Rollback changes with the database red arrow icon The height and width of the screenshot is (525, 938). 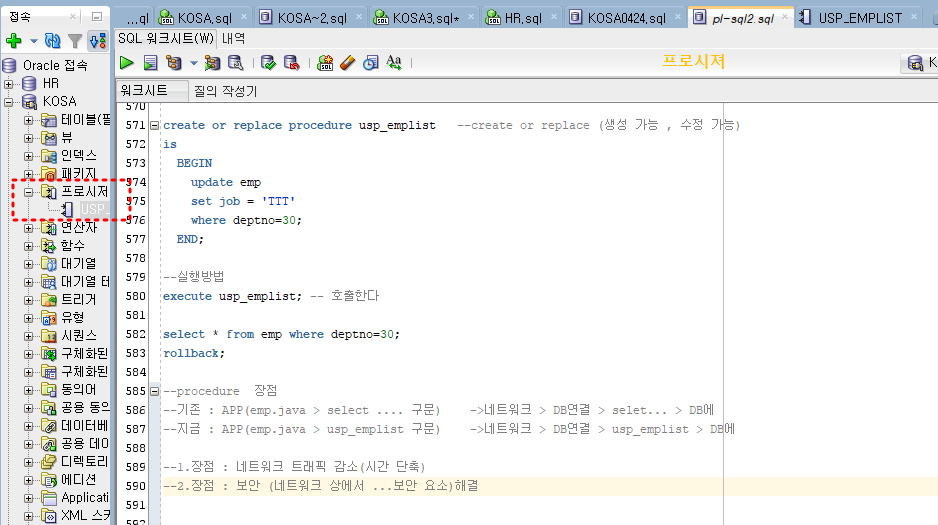click(291, 63)
